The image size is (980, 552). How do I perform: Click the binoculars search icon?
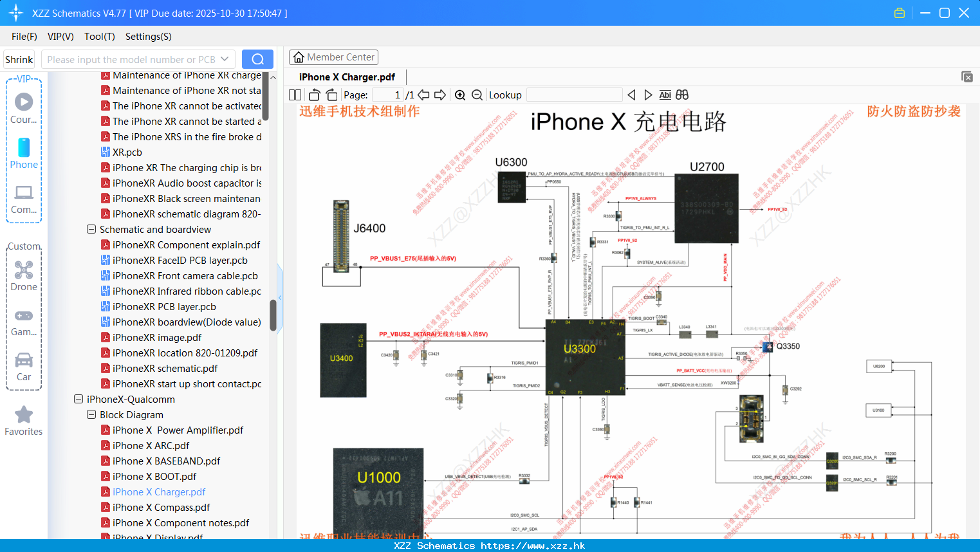pos(682,95)
